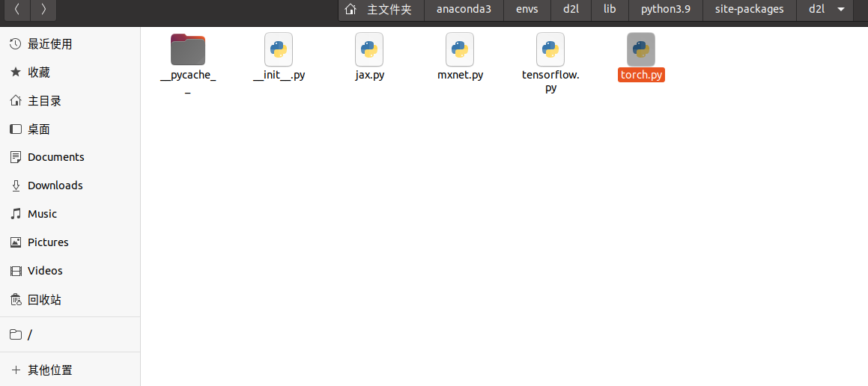
Task: Click the house icon beside 主目录
Action: point(16,101)
